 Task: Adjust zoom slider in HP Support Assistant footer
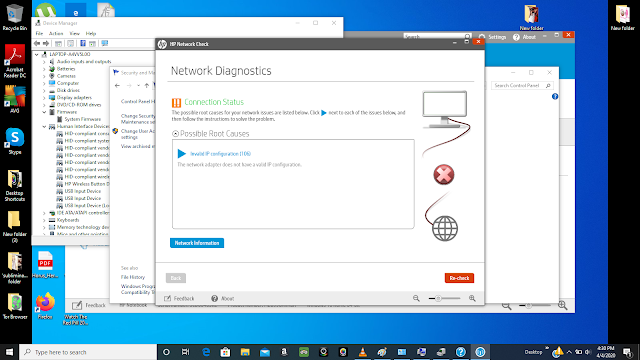[x=528, y=306]
